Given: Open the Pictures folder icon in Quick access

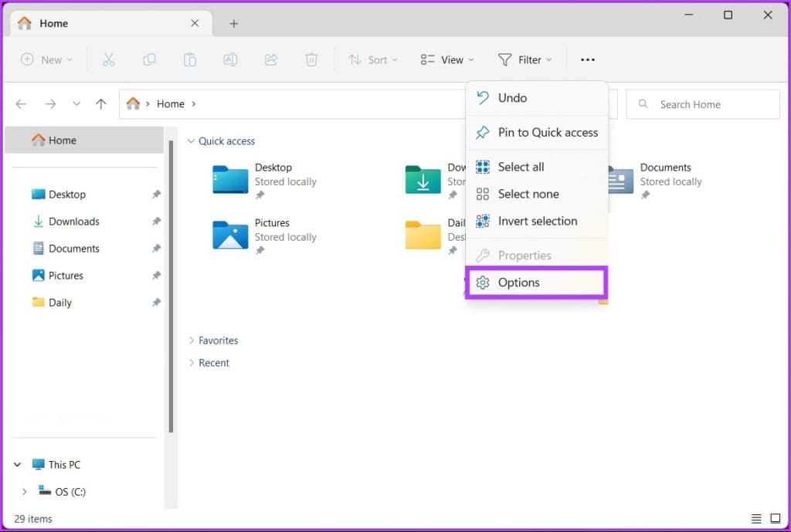Looking at the screenshot, I should click(230, 235).
